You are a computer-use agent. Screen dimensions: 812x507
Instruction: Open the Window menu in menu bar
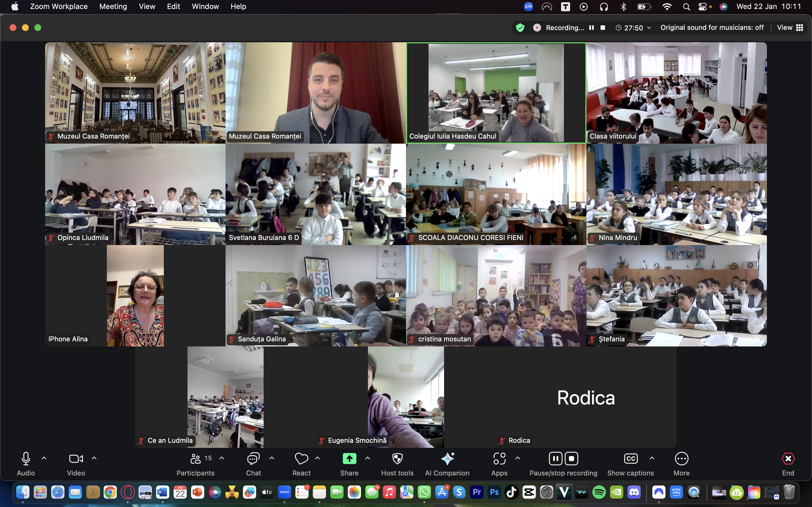pyautogui.click(x=205, y=6)
